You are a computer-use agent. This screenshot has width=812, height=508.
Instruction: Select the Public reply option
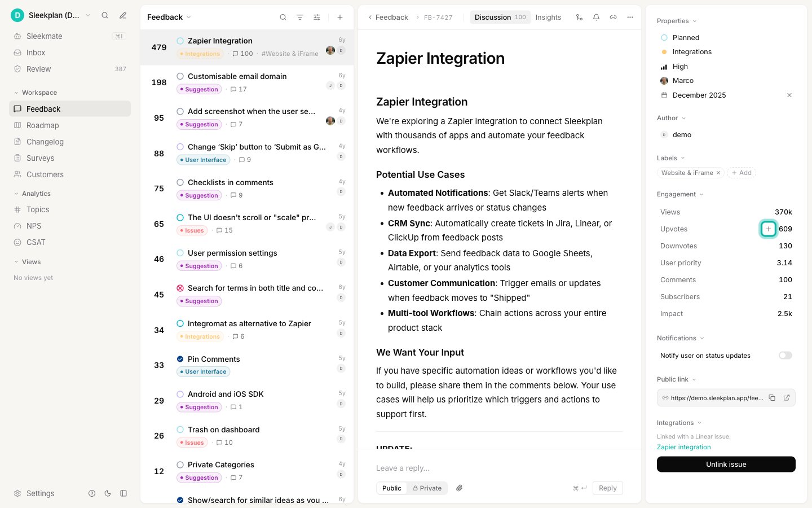point(392,488)
